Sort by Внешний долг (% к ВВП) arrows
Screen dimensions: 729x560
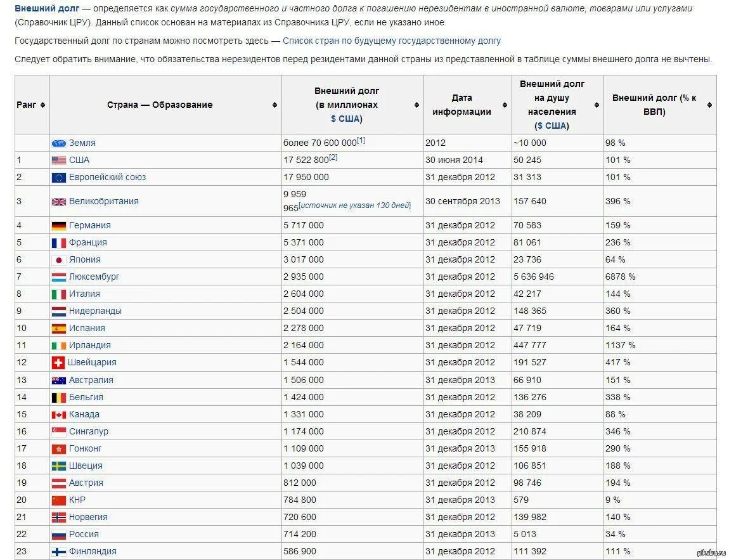pos(709,105)
